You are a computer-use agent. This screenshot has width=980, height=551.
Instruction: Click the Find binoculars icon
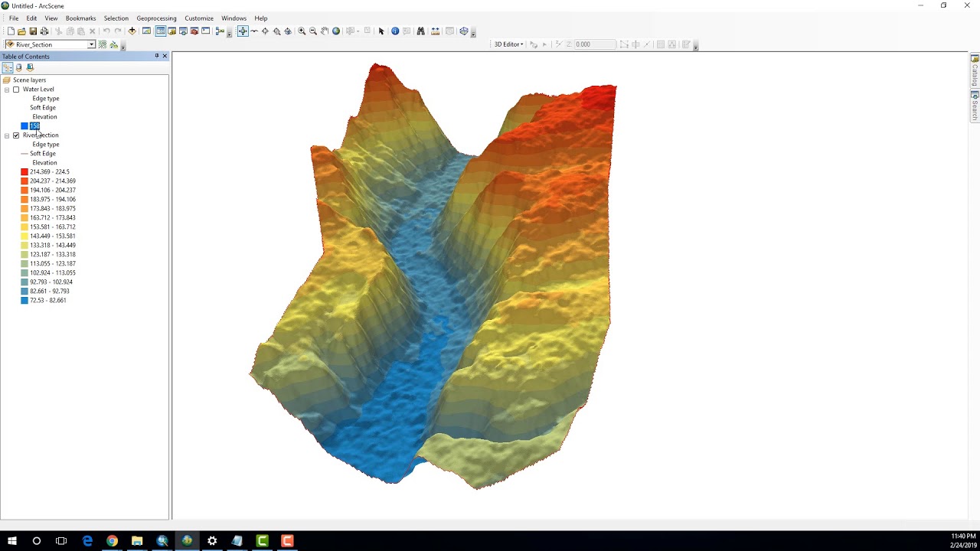click(x=420, y=31)
